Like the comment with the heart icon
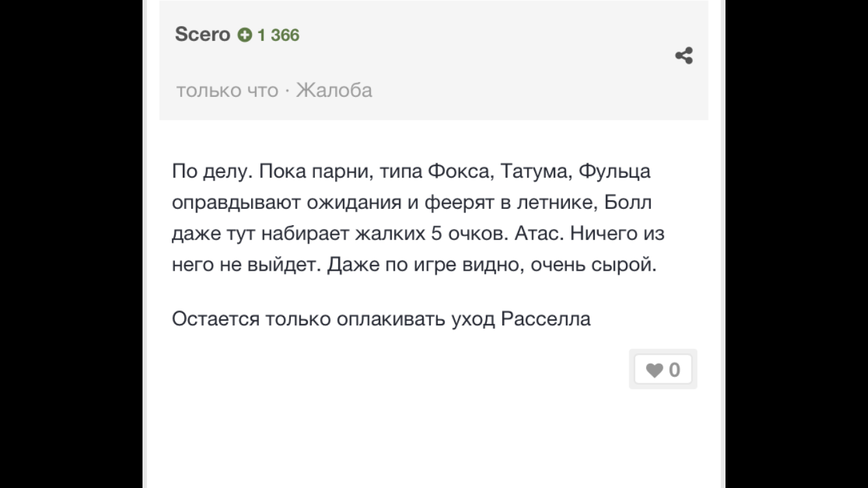 coord(654,370)
